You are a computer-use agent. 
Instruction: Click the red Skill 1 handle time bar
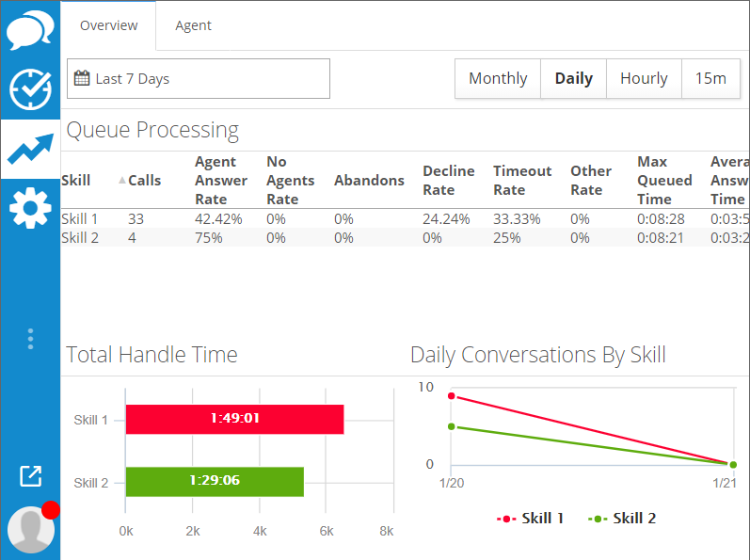click(x=234, y=420)
